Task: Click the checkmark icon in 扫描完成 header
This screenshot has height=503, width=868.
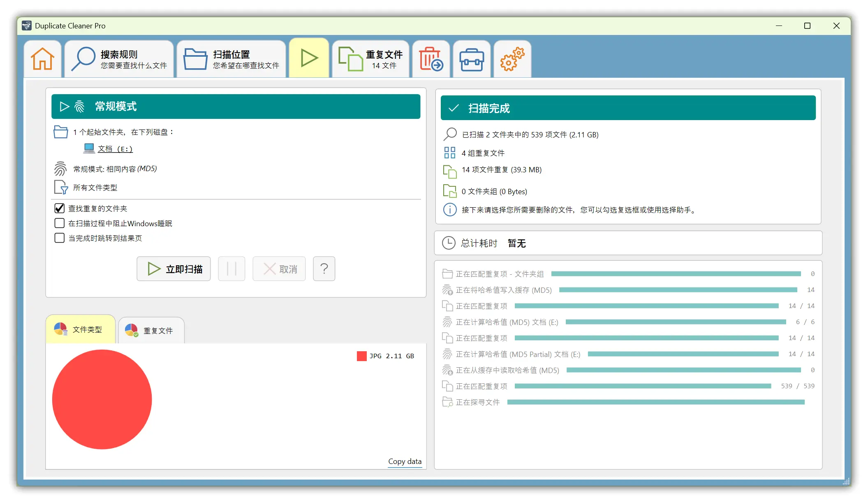Action: (x=454, y=108)
